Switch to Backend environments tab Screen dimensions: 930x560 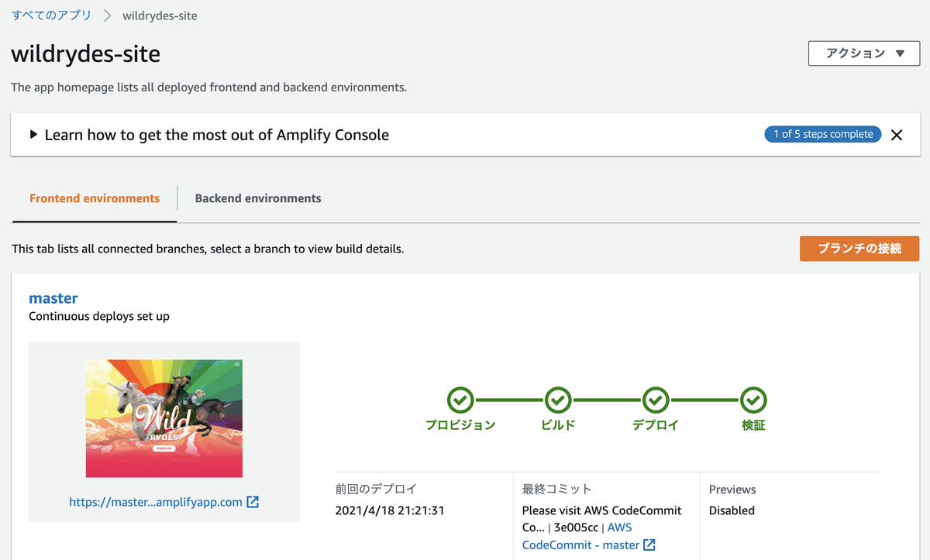click(258, 198)
